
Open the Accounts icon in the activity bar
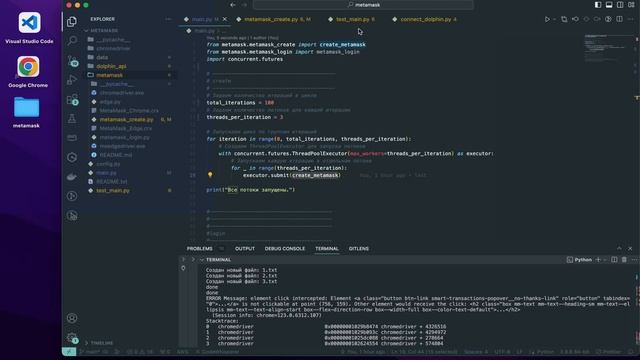tap(72, 318)
